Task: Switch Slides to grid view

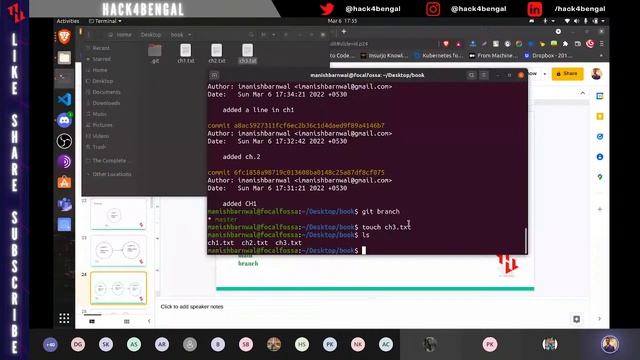Action: (127, 322)
